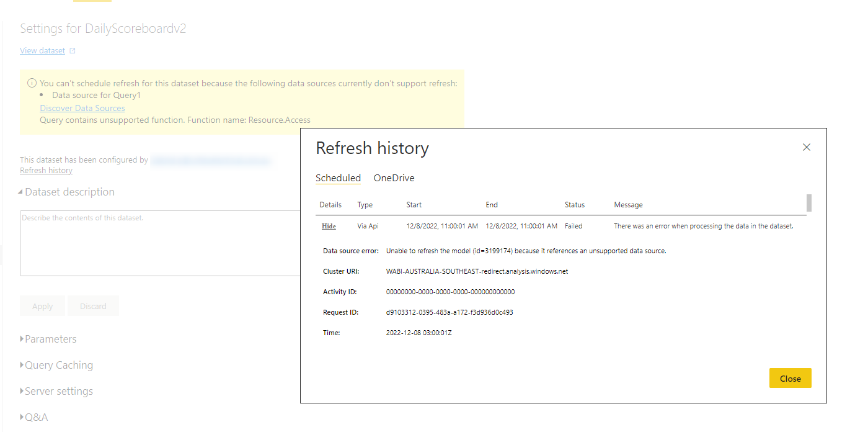868x432 pixels.
Task: Expand the Query Caching section
Action: 56,365
